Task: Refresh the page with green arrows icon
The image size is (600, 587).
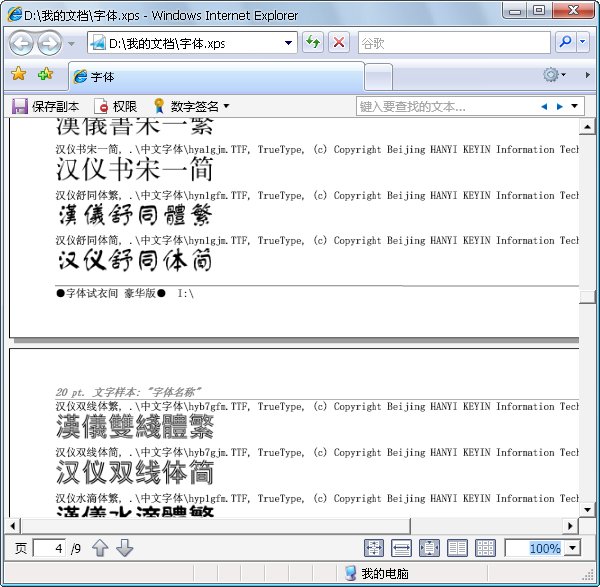Action: click(x=313, y=42)
